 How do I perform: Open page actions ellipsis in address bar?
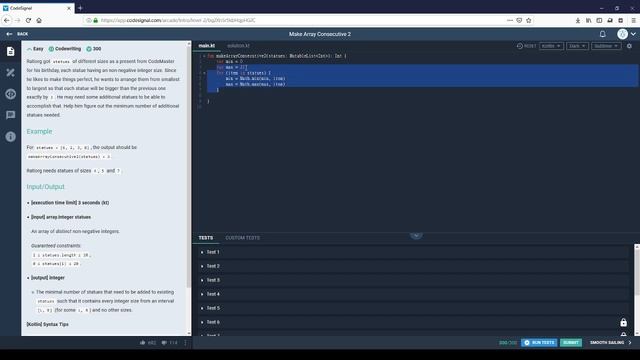510,20
